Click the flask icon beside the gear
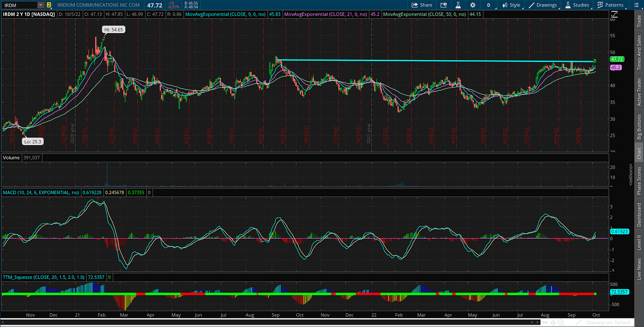 pyautogui.click(x=458, y=5)
